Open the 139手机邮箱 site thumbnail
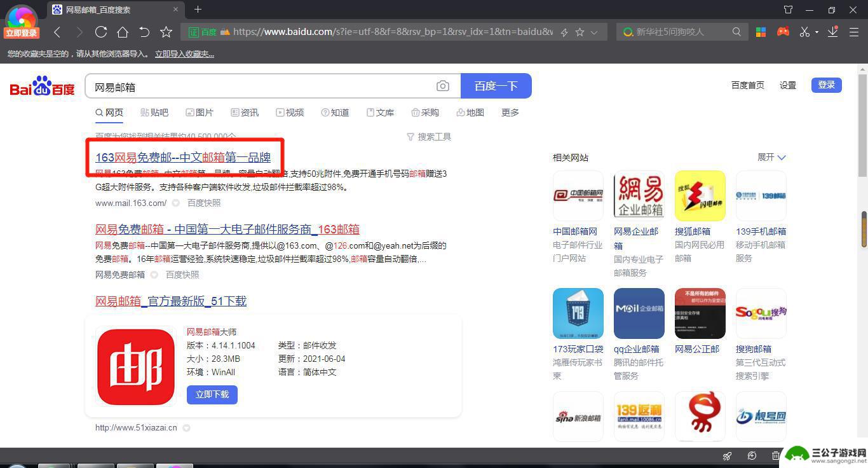This screenshot has width=868, height=468. tap(761, 195)
